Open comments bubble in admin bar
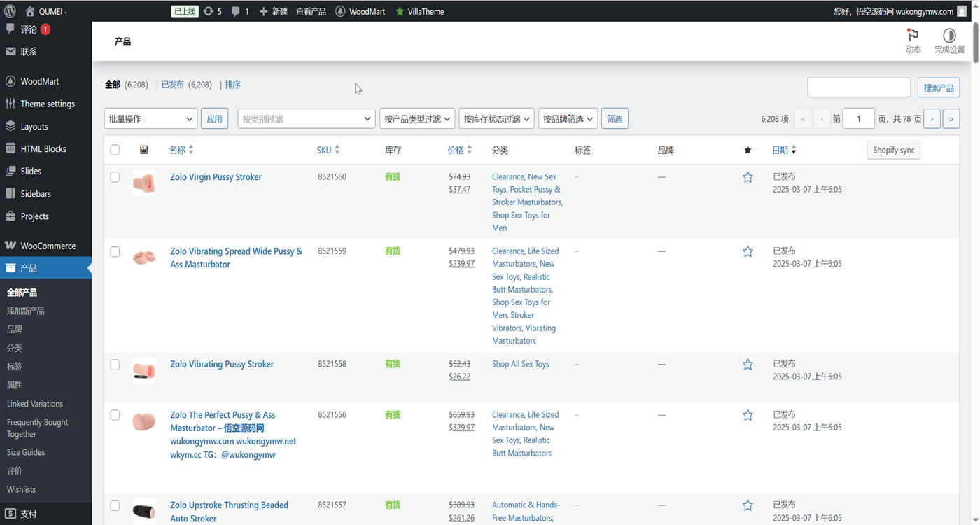This screenshot has height=525, width=980. (x=240, y=11)
